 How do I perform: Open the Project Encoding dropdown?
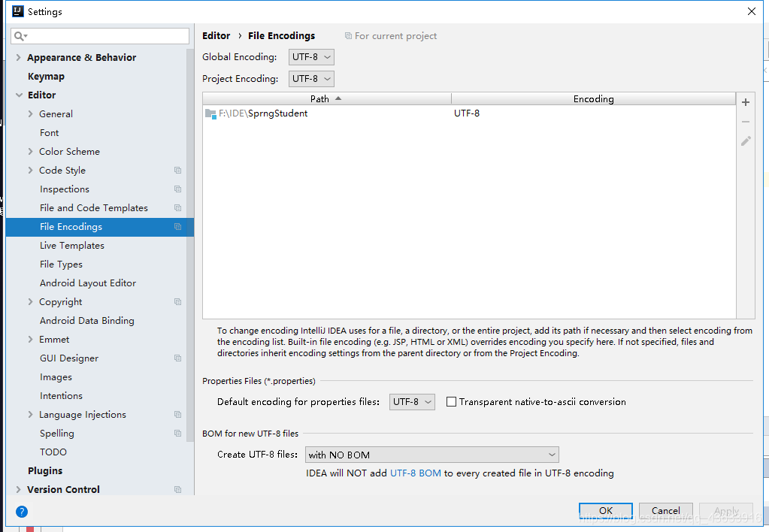(311, 78)
